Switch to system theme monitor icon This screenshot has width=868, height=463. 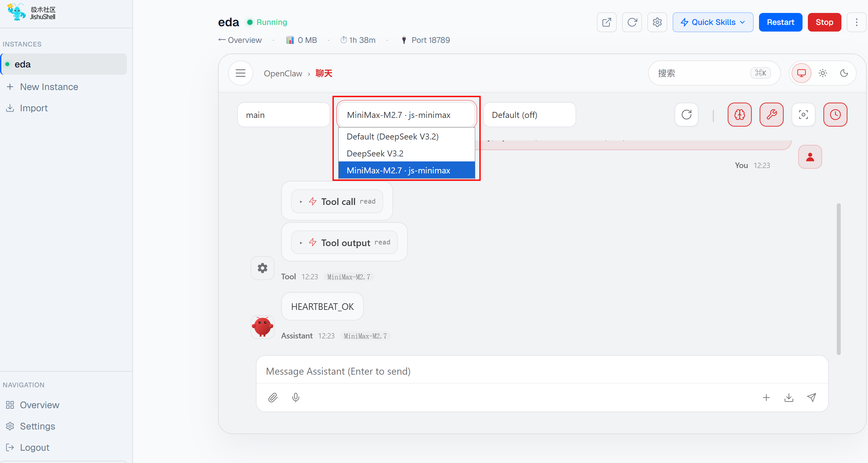pyautogui.click(x=801, y=73)
